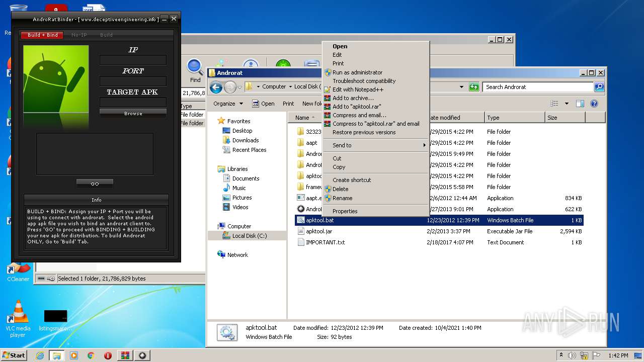Click the TARGET APK input field

click(133, 102)
